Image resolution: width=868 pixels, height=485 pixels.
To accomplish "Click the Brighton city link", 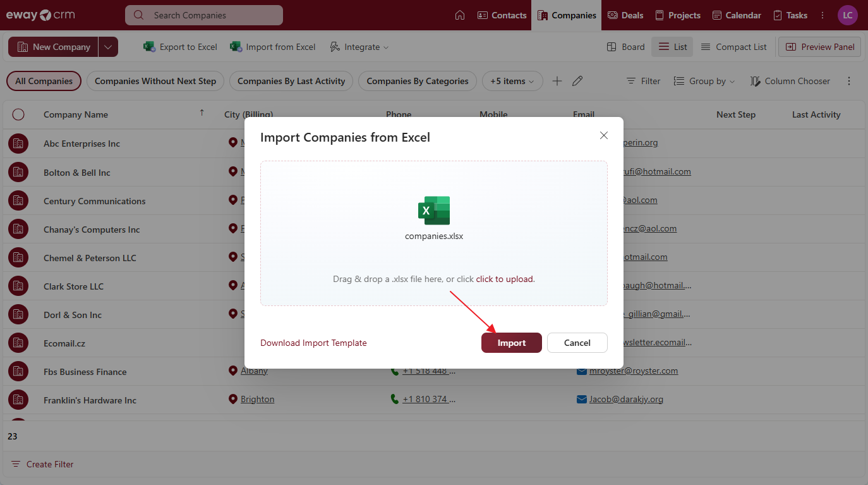I will [258, 400].
